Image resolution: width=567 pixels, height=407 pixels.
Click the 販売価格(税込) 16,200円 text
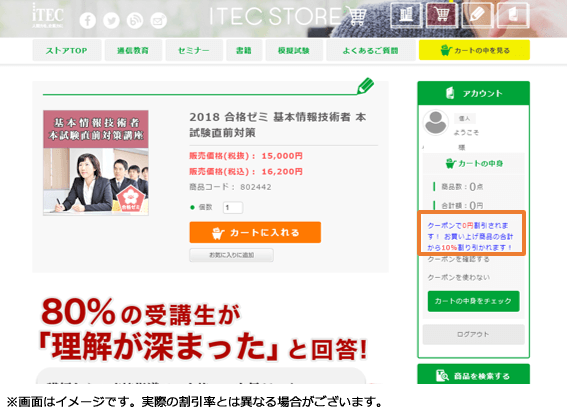[246, 172]
